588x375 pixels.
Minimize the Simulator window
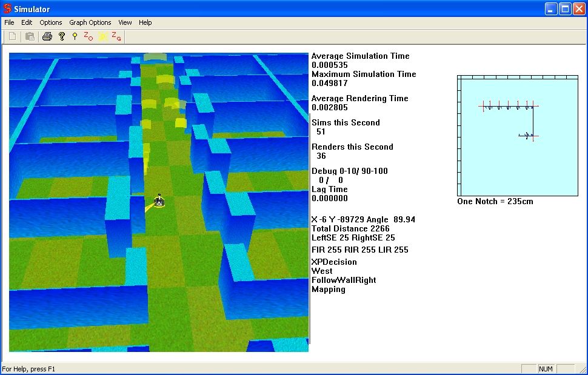pos(550,9)
